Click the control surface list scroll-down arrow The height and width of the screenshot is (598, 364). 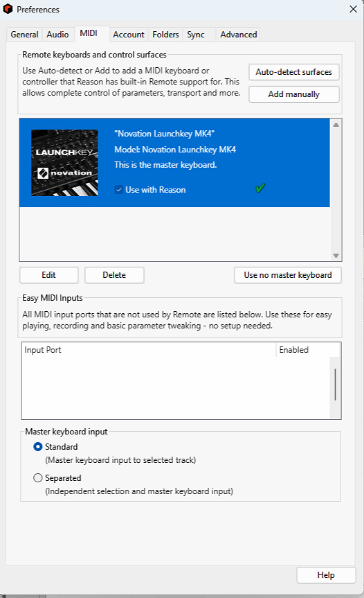336,256
